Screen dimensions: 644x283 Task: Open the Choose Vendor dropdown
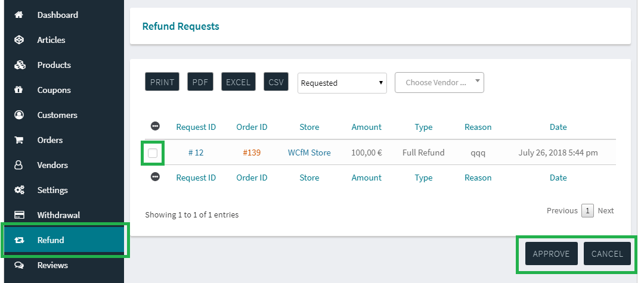[439, 82]
